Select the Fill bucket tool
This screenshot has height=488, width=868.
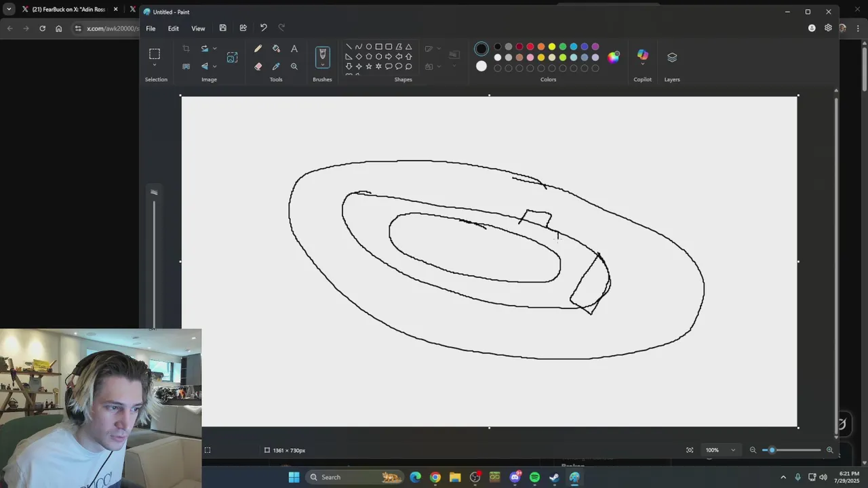pos(276,49)
